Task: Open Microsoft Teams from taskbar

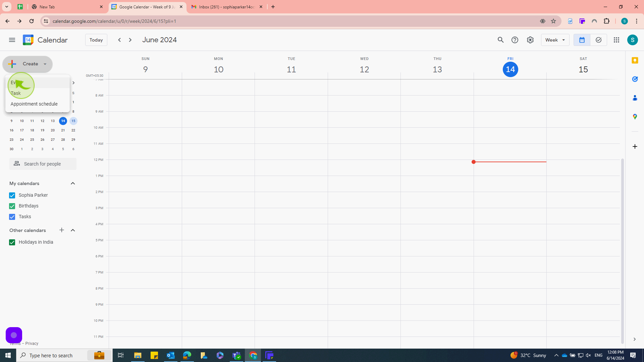Action: tap(236, 355)
